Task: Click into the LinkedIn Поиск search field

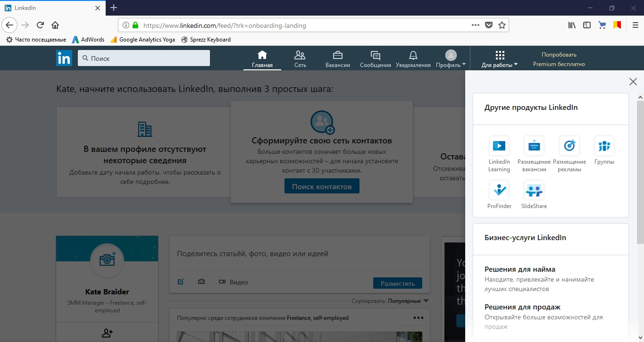Action: [144, 58]
